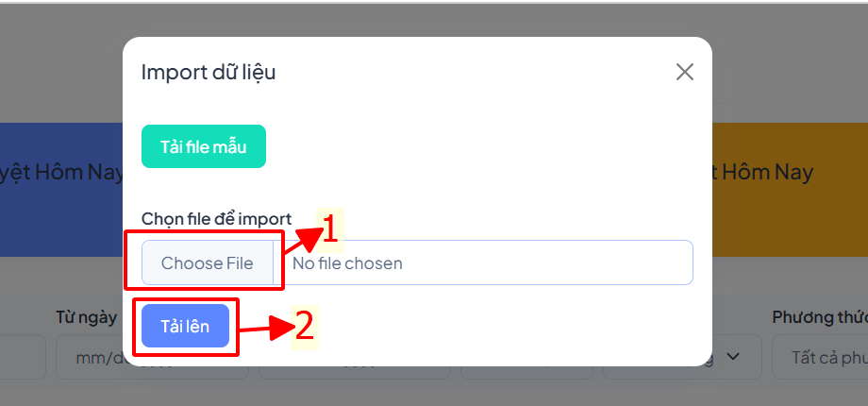The height and width of the screenshot is (406, 868).
Task: Click the blue Hôm Nay summary card
Action: tap(61, 190)
